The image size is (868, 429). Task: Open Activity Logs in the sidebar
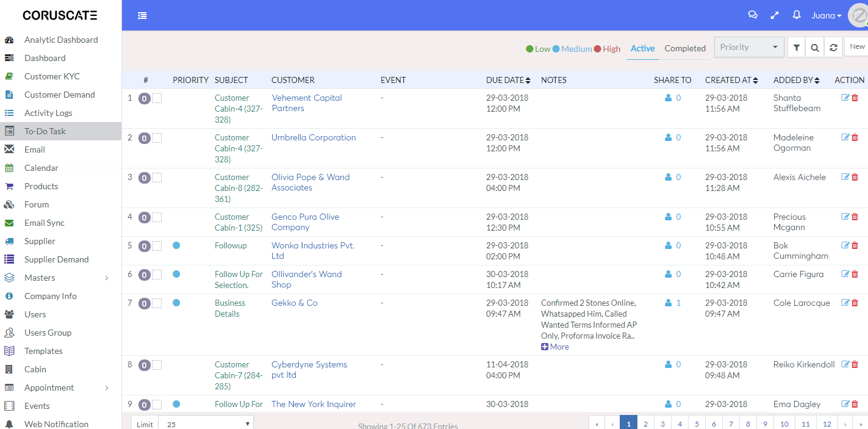(x=48, y=113)
